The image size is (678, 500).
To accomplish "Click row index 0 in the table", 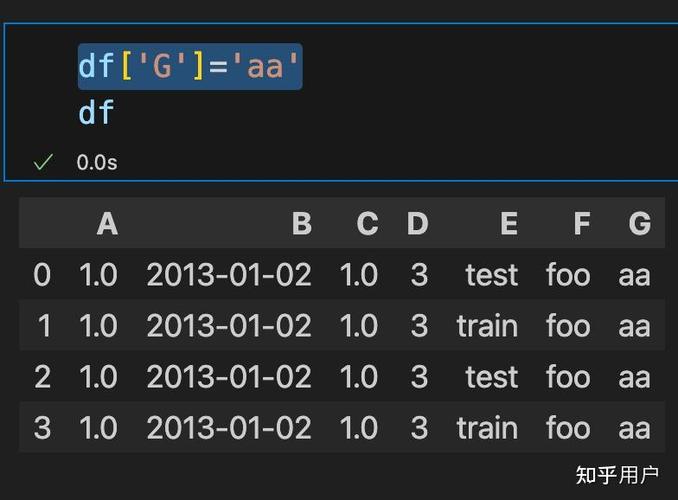I will 42,275.
